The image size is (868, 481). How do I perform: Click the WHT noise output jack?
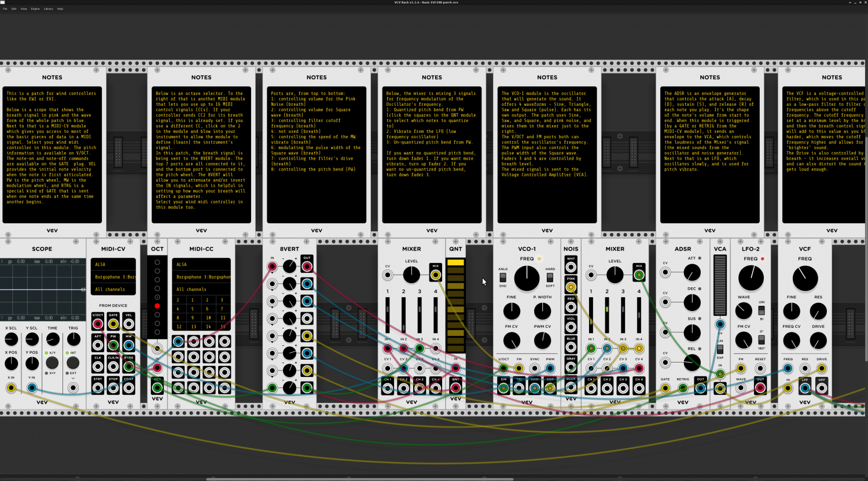(x=571, y=267)
